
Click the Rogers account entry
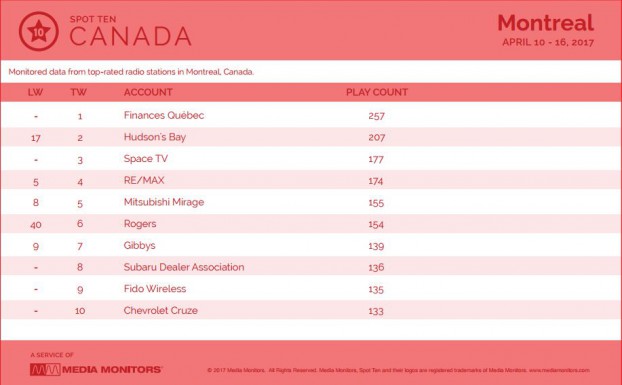coord(140,224)
